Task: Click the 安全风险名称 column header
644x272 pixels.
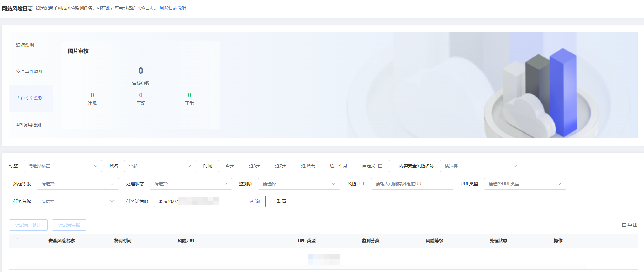Action: [61, 241]
